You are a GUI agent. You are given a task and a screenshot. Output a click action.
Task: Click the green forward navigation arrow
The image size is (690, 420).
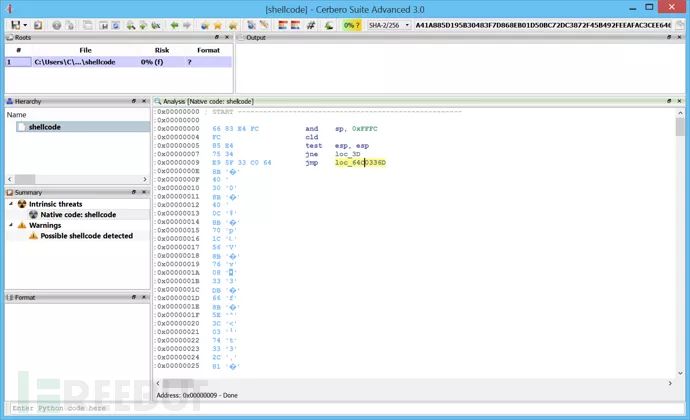click(188, 24)
